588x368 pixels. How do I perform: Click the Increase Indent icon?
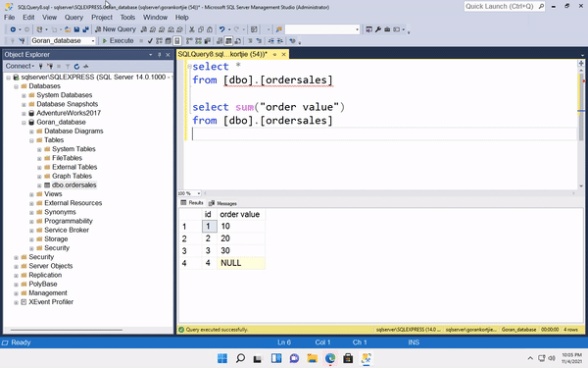(279, 40)
